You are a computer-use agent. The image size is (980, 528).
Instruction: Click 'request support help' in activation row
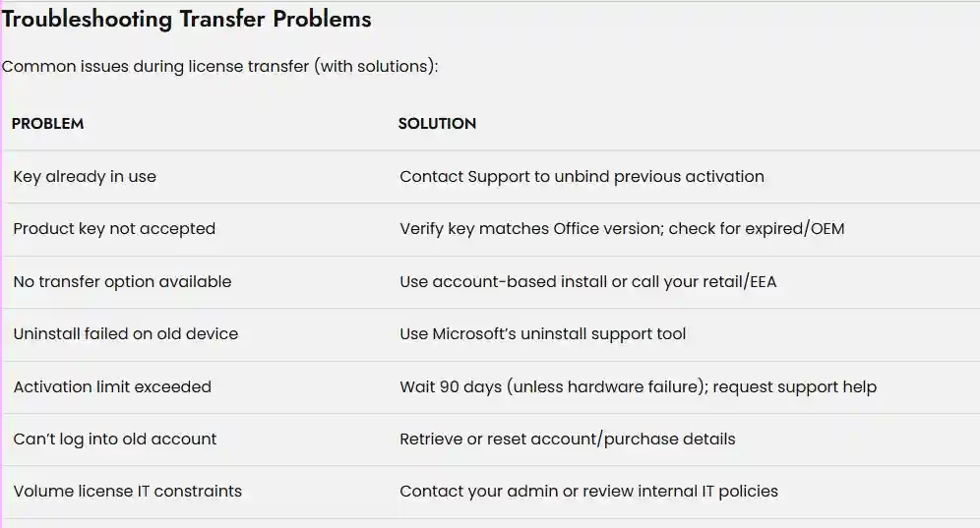[x=794, y=386]
